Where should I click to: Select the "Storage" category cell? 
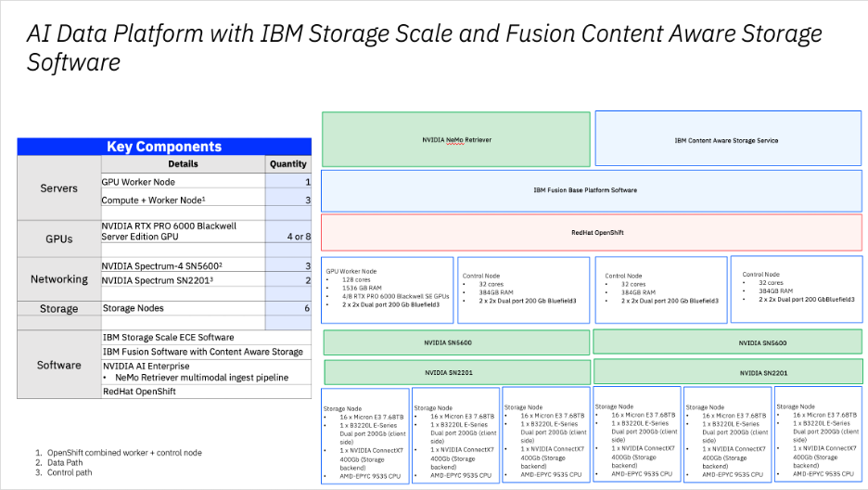click(58, 308)
